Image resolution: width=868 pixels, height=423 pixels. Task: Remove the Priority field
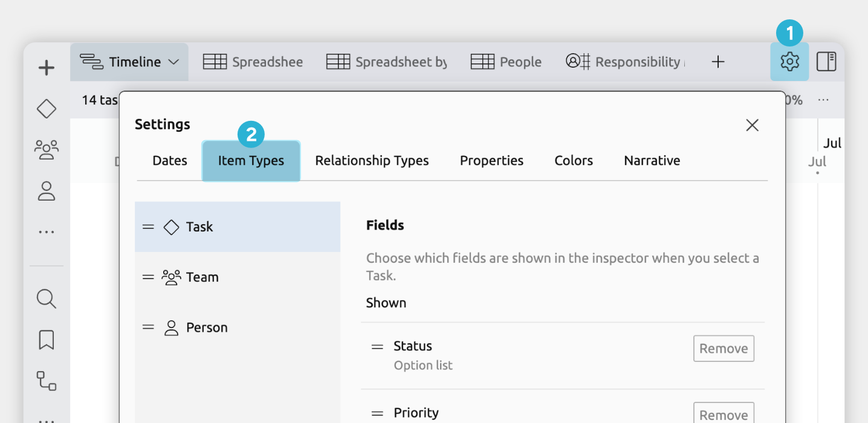click(724, 415)
